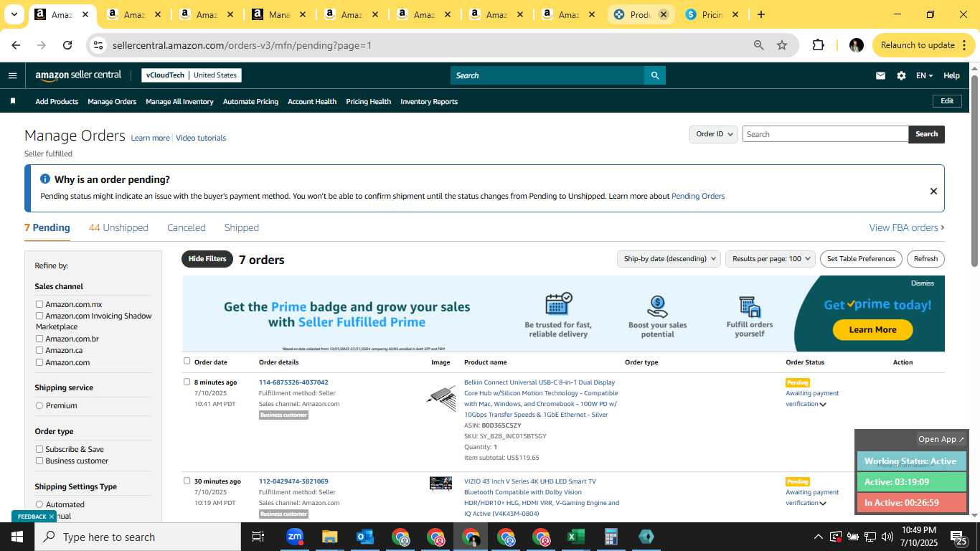Tick the select-all orders header checkbox
This screenshot has height=551, width=980.
click(187, 361)
